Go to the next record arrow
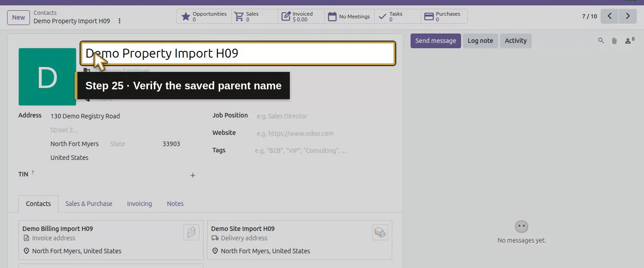This screenshot has width=644, height=268. tap(628, 17)
